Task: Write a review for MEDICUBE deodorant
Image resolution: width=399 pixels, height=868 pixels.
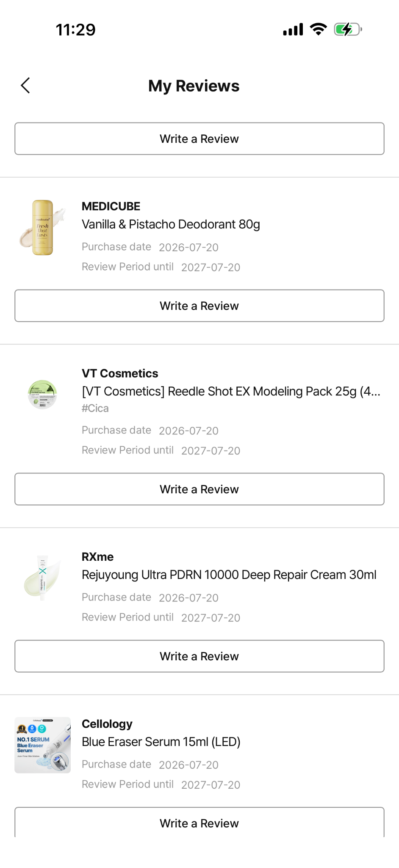Action: click(199, 306)
